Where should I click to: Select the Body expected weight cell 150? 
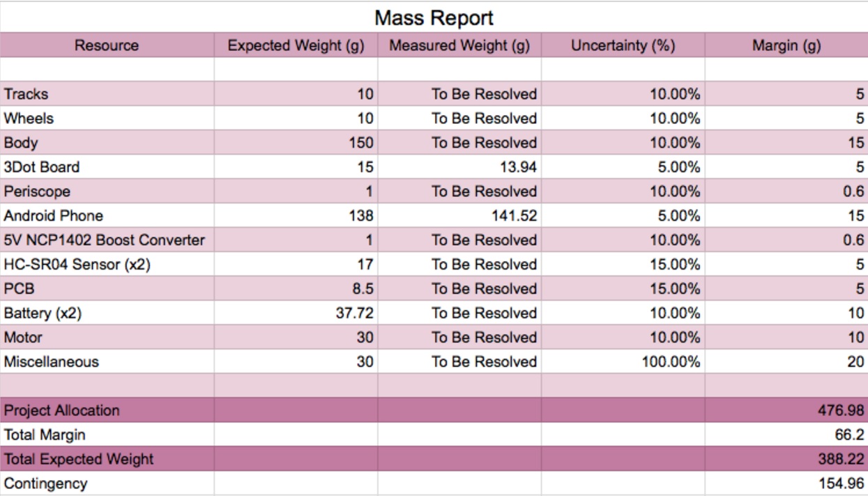(x=296, y=142)
